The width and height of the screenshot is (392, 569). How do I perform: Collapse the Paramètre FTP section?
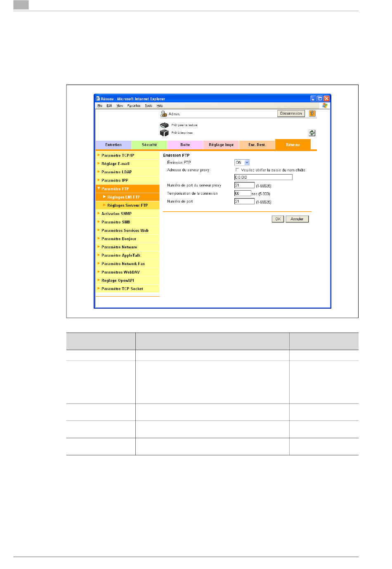point(128,189)
